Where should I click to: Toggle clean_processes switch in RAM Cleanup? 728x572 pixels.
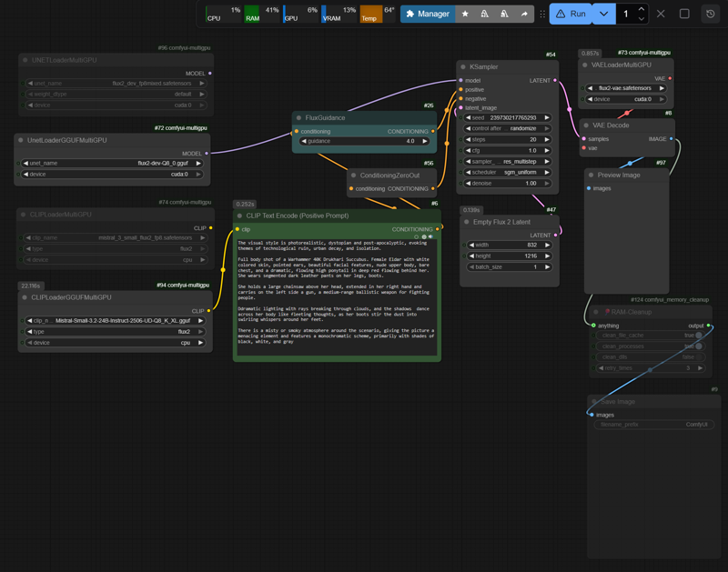(698, 346)
